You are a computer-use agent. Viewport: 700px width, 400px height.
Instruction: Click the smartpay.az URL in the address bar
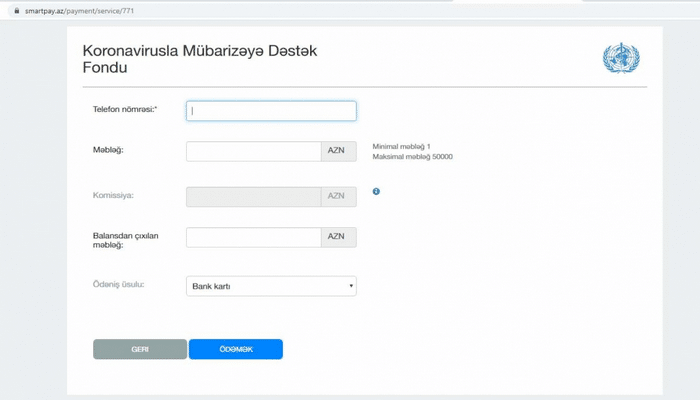coord(79,11)
